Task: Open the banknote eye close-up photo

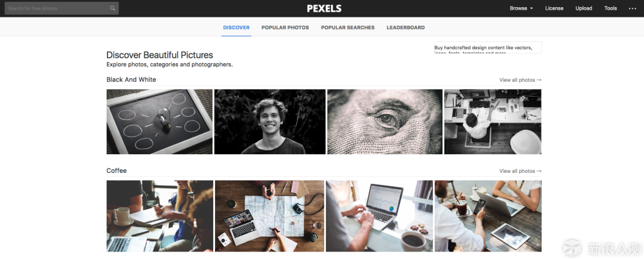Action: [x=385, y=122]
